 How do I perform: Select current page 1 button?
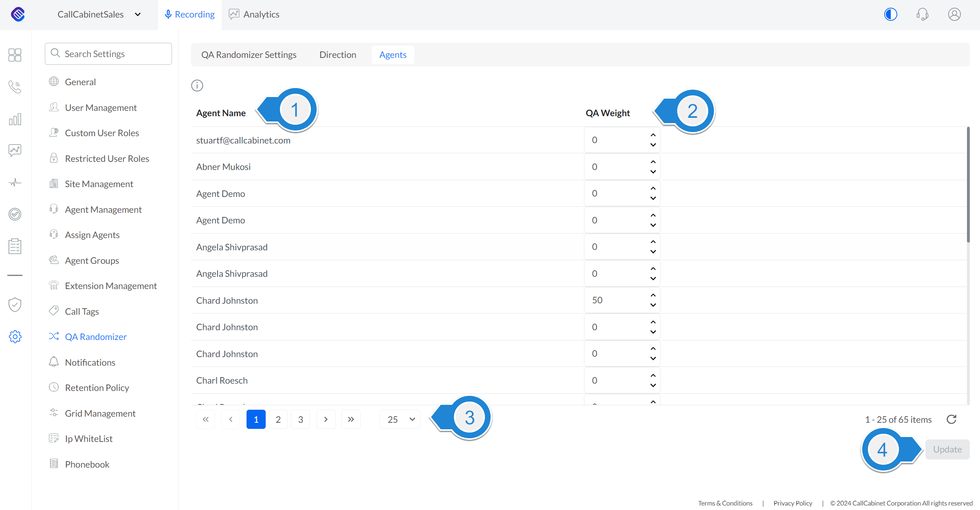pyautogui.click(x=256, y=419)
